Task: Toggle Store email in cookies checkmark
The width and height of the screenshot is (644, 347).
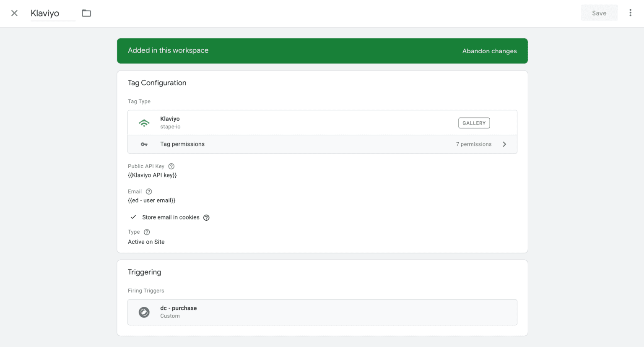Action: [133, 217]
